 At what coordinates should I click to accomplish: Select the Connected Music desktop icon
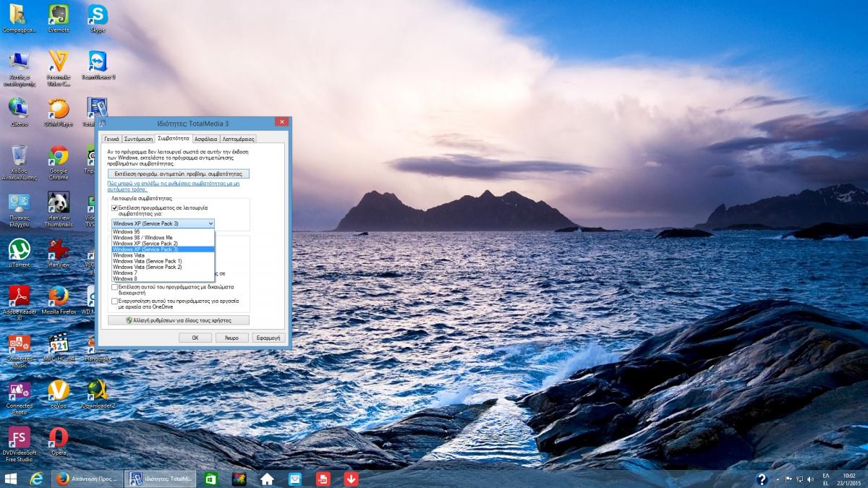pos(19,350)
